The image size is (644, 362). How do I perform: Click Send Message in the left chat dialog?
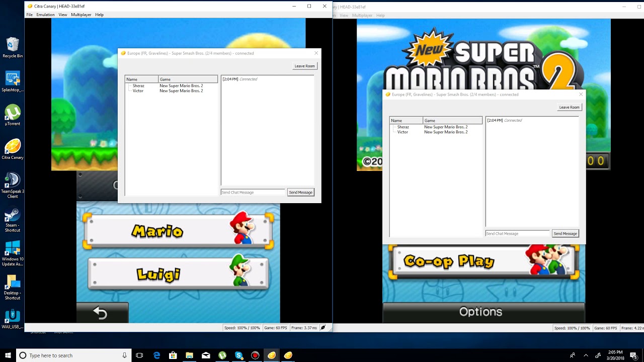click(300, 192)
